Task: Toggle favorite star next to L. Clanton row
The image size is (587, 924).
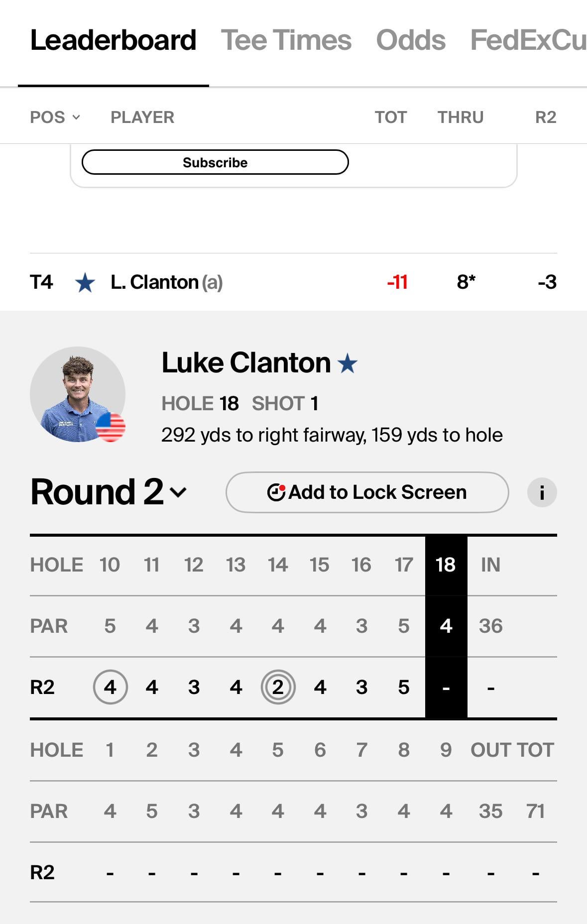Action: [x=85, y=283]
